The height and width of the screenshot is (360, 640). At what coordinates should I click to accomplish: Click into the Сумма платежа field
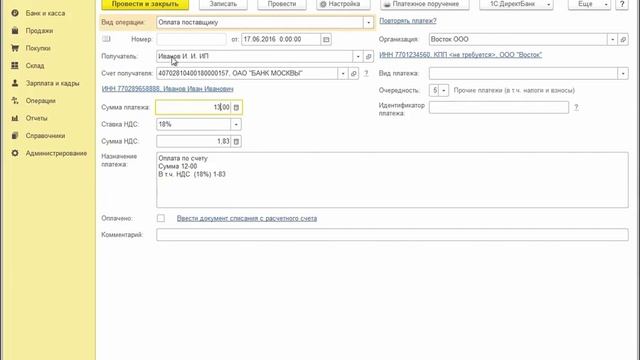click(193, 107)
